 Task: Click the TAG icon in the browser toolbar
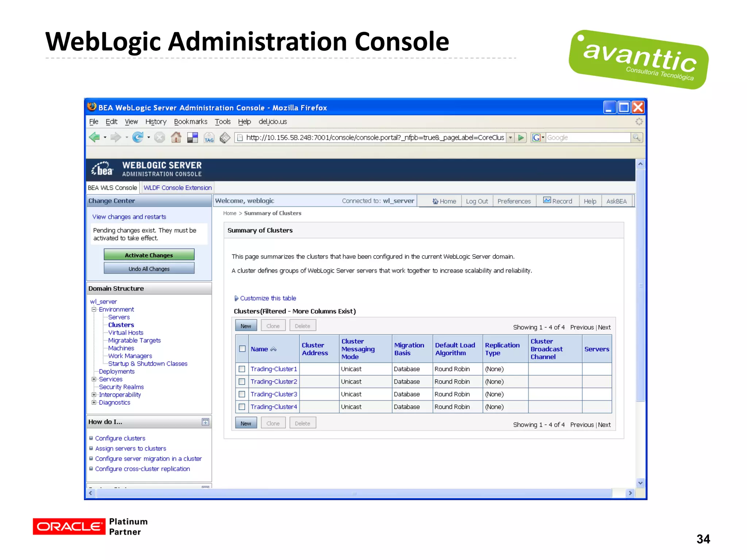click(x=209, y=138)
